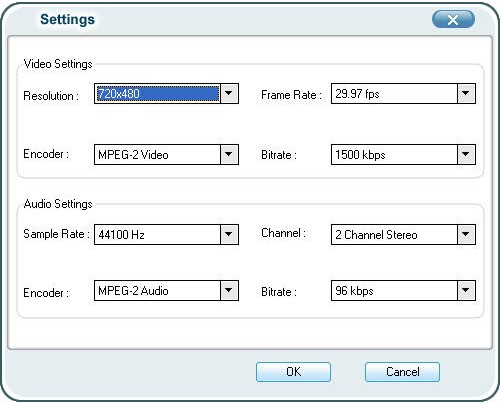Click the Cancel button

[402, 372]
